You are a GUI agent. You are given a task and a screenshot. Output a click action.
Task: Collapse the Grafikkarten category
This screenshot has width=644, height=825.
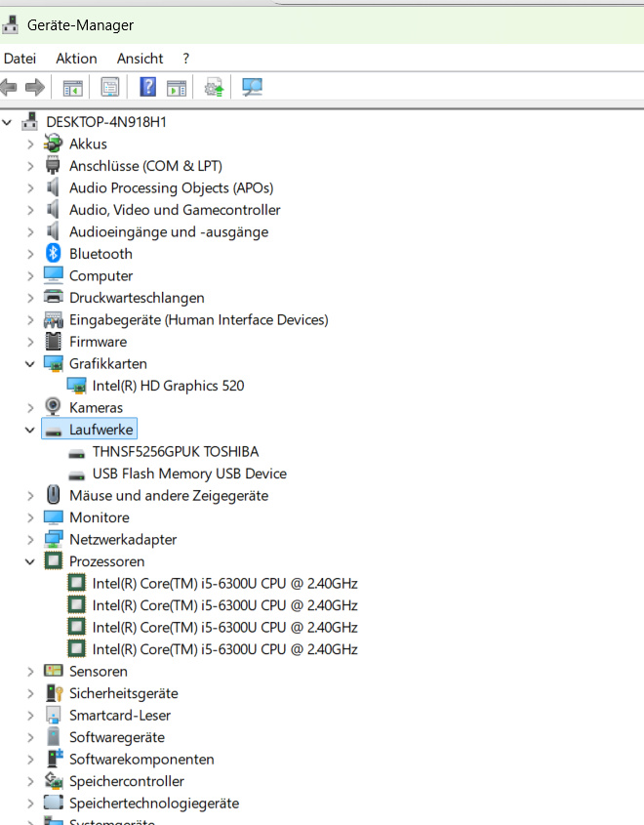click(x=30, y=364)
